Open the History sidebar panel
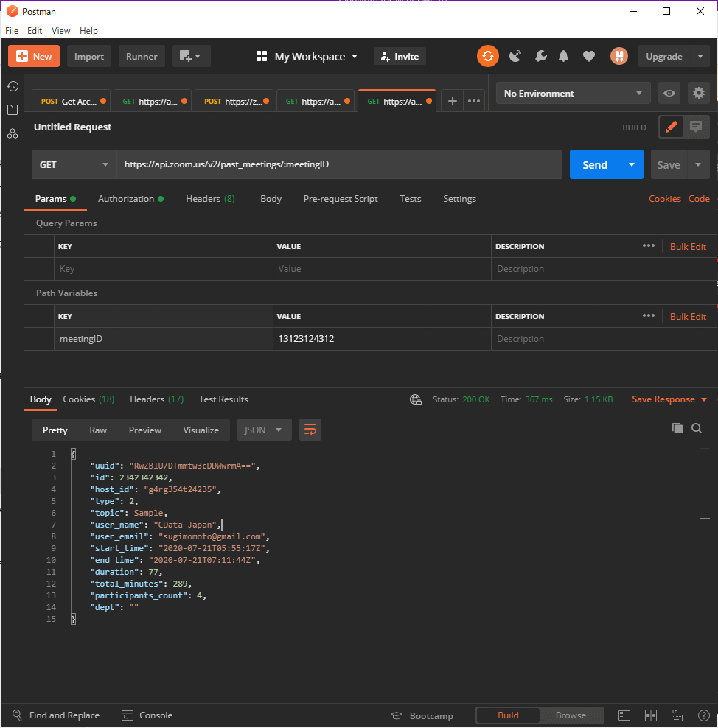Screen dimensions: 718x728 pos(13,86)
